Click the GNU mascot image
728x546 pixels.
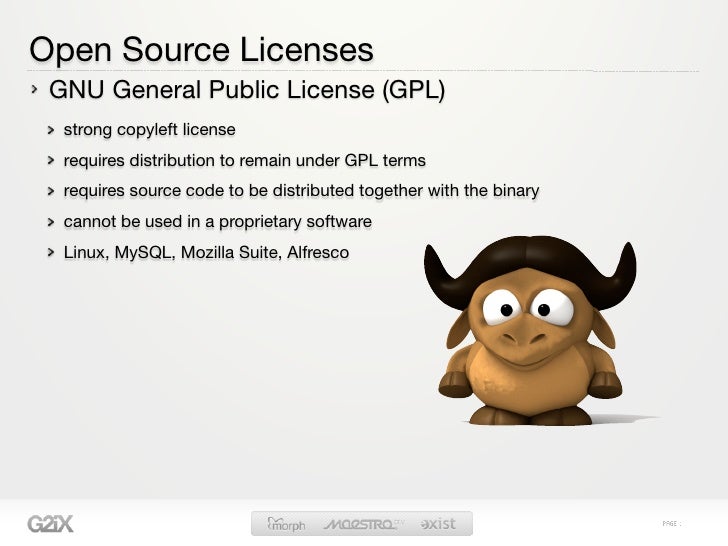pos(531,331)
